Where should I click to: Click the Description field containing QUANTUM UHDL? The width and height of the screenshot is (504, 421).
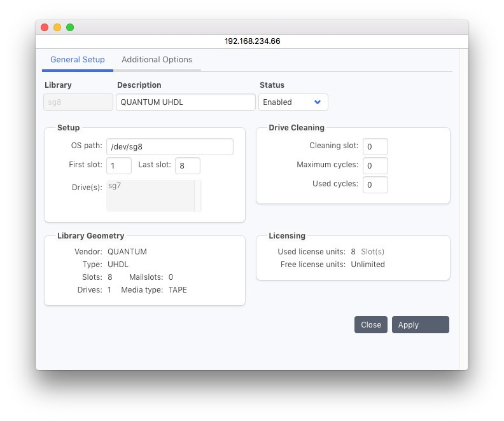tap(185, 102)
